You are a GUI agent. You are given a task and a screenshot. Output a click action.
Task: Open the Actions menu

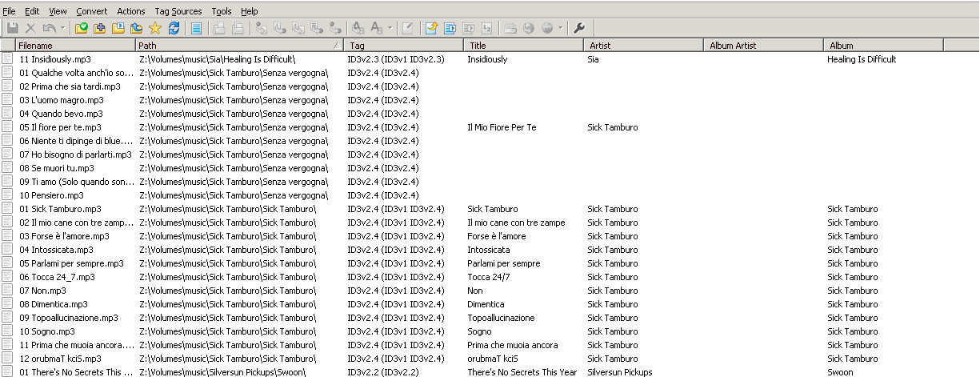pos(131,11)
